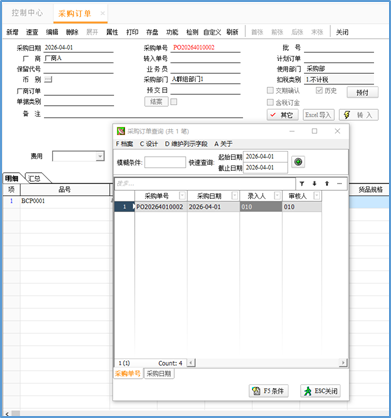The image size is (391, 418).
Task: Click the 转入 button
Action: 359,115
